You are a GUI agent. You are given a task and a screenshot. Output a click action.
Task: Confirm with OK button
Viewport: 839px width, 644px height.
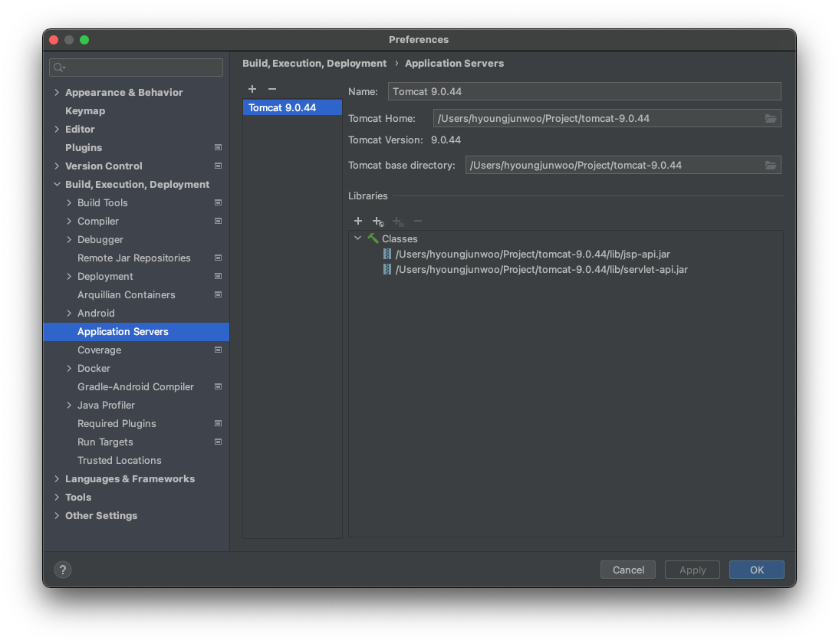click(757, 570)
